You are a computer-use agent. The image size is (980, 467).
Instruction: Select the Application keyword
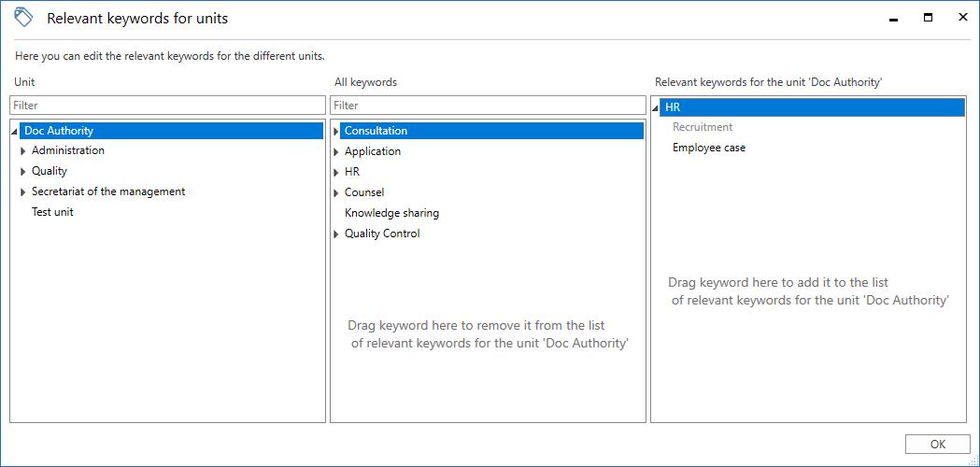(x=373, y=151)
